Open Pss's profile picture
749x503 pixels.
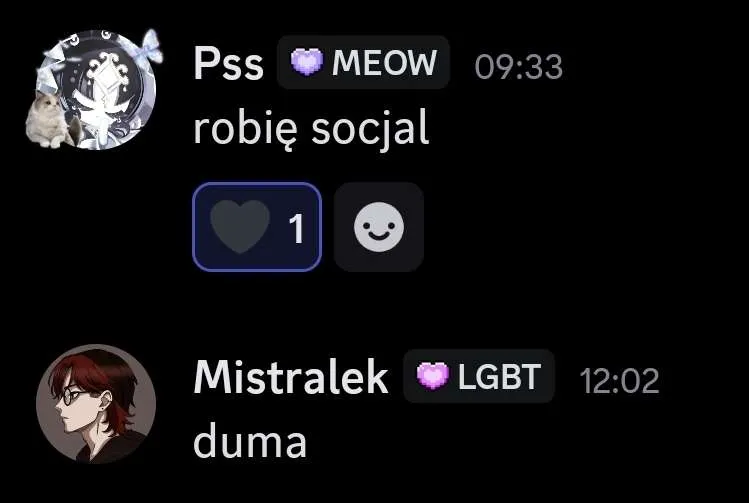pyautogui.click(x=96, y=90)
